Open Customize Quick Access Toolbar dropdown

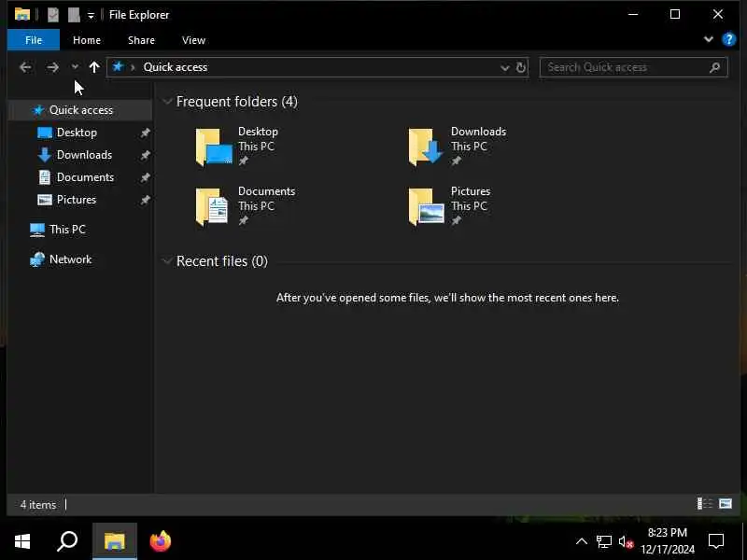(91, 16)
